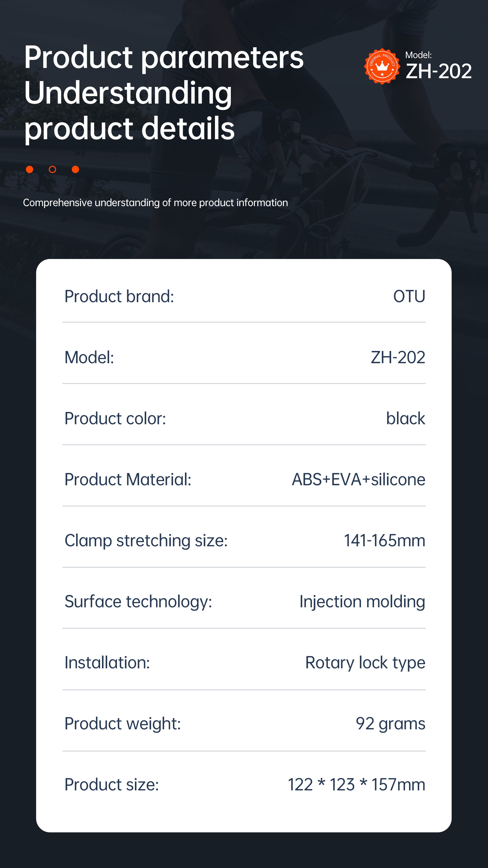Click the "Product brand:" label
This screenshot has width=488, height=868.
119,297
